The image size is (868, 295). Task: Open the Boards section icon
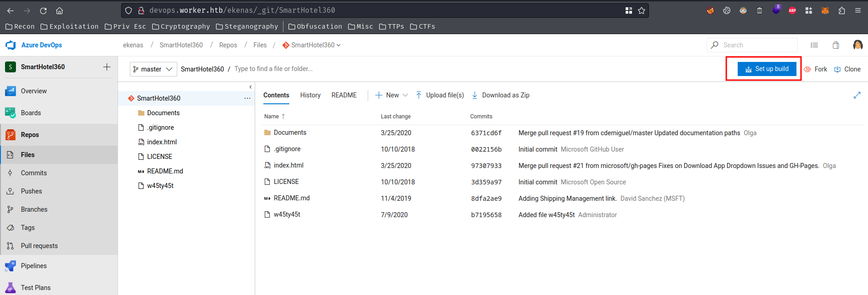(10, 113)
